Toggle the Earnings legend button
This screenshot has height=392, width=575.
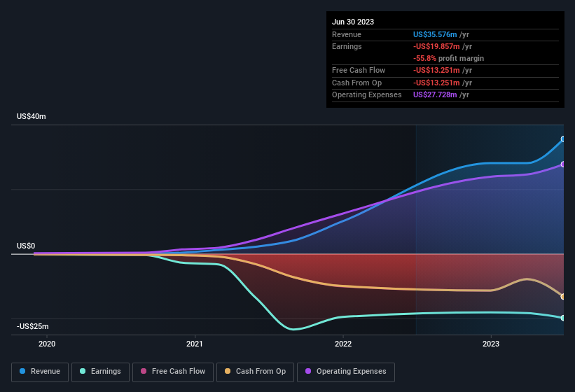click(x=100, y=372)
